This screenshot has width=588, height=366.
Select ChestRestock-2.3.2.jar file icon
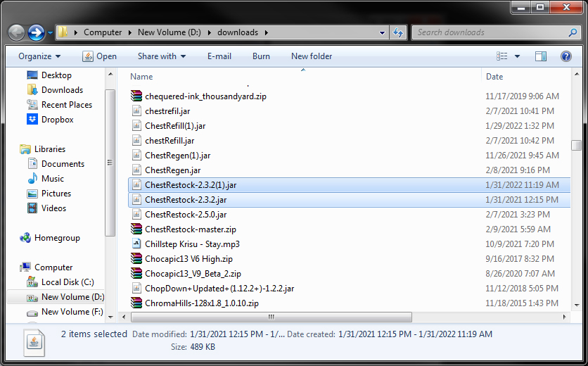pyautogui.click(x=136, y=200)
